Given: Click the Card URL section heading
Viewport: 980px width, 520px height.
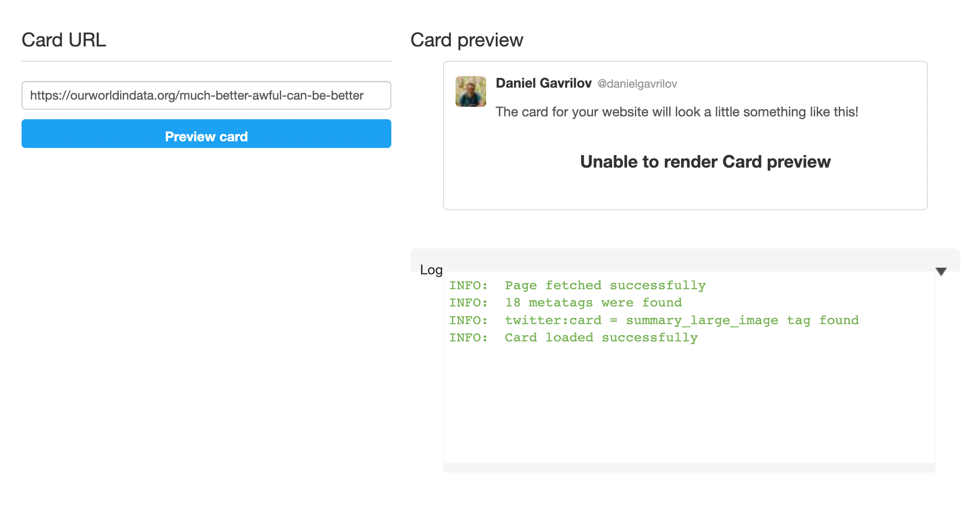Looking at the screenshot, I should [x=63, y=40].
